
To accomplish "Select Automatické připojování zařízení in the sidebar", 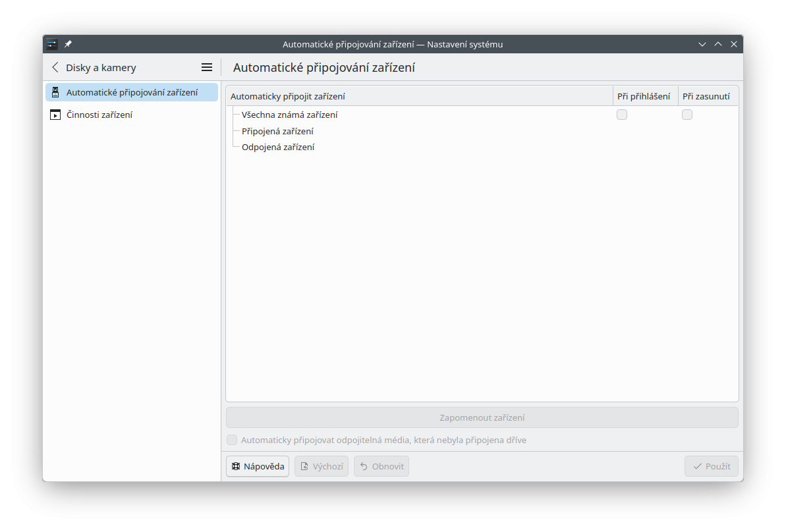I will click(132, 92).
